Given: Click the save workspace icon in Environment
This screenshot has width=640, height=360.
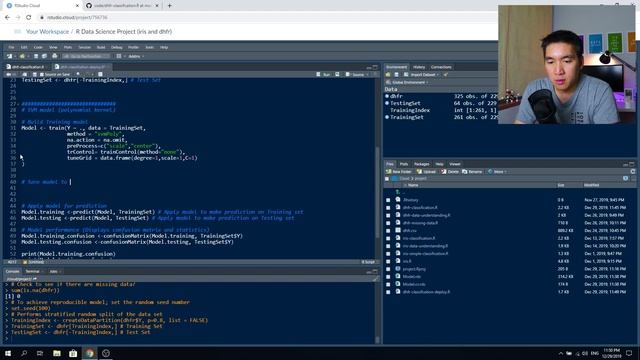Looking at the screenshot, I should [396, 75].
